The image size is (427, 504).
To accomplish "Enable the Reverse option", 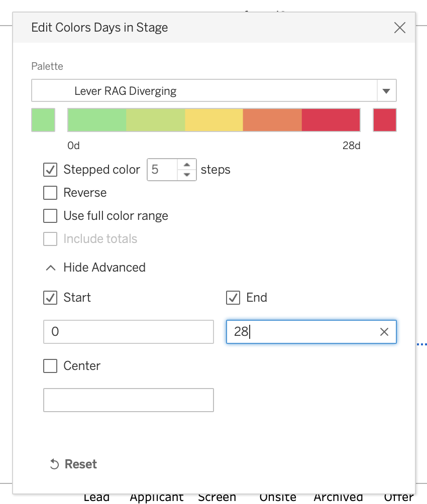I will click(x=50, y=193).
